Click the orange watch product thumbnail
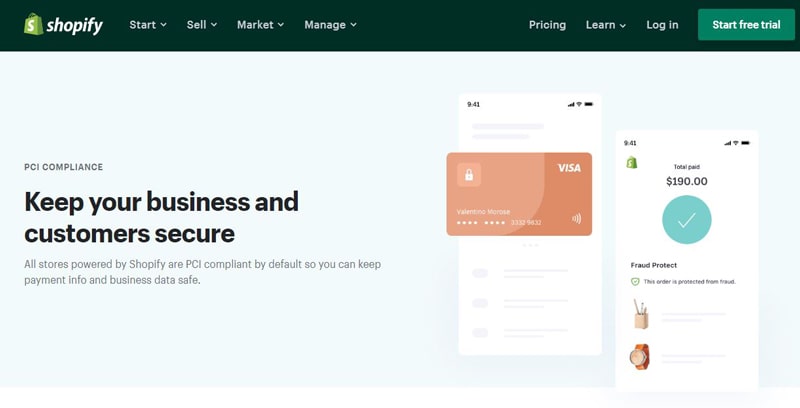The height and width of the screenshot is (408, 800). pyautogui.click(x=640, y=356)
